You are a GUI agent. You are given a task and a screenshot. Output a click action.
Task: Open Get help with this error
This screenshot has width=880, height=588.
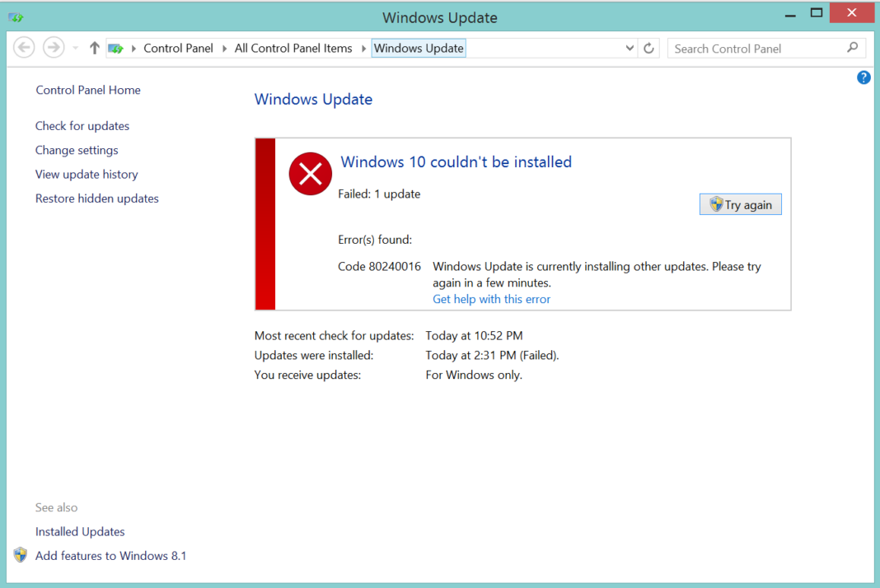click(491, 299)
